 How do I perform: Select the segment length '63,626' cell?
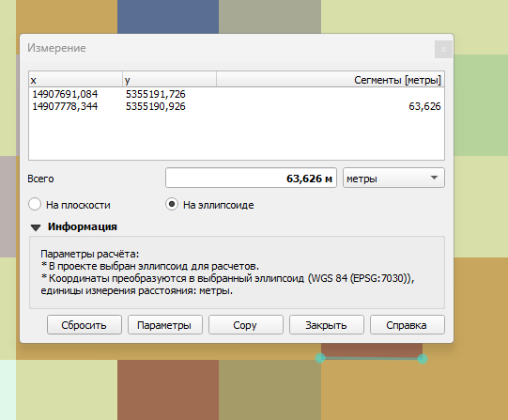coord(424,106)
